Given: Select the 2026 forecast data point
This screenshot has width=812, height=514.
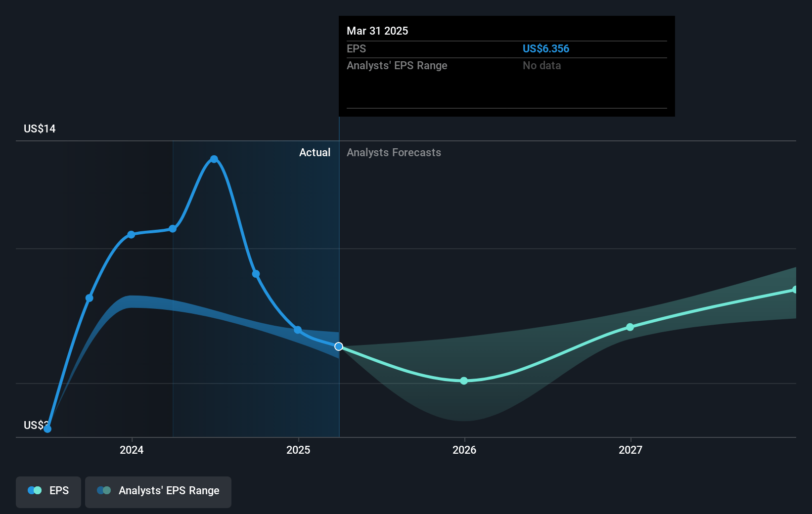Looking at the screenshot, I should 464,381.
